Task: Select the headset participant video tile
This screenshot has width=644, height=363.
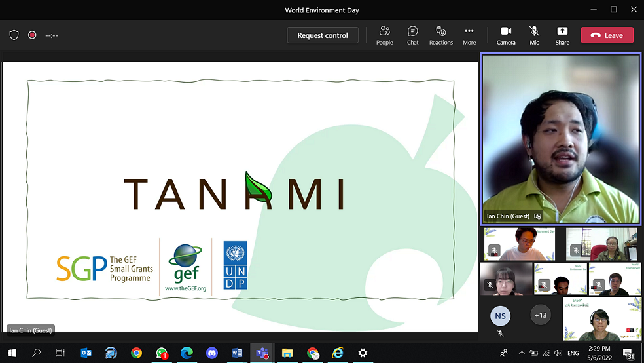Action: click(x=601, y=319)
